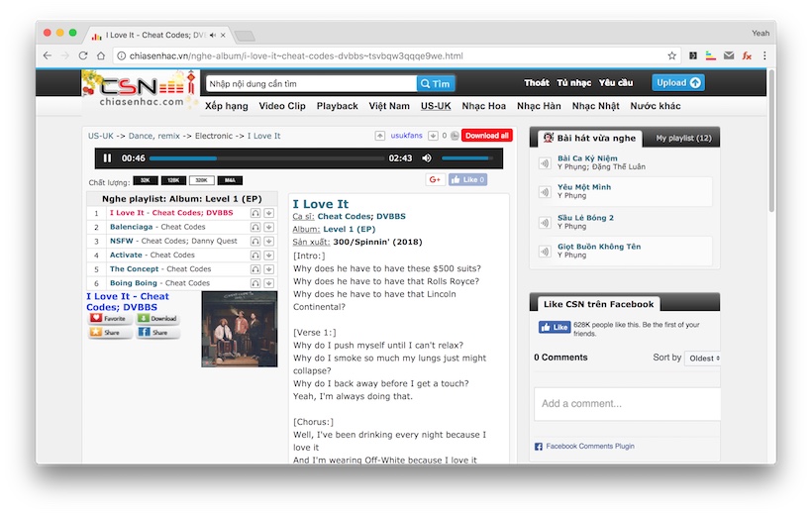
Task: Open Yêu cầu link
Action: click(x=616, y=83)
